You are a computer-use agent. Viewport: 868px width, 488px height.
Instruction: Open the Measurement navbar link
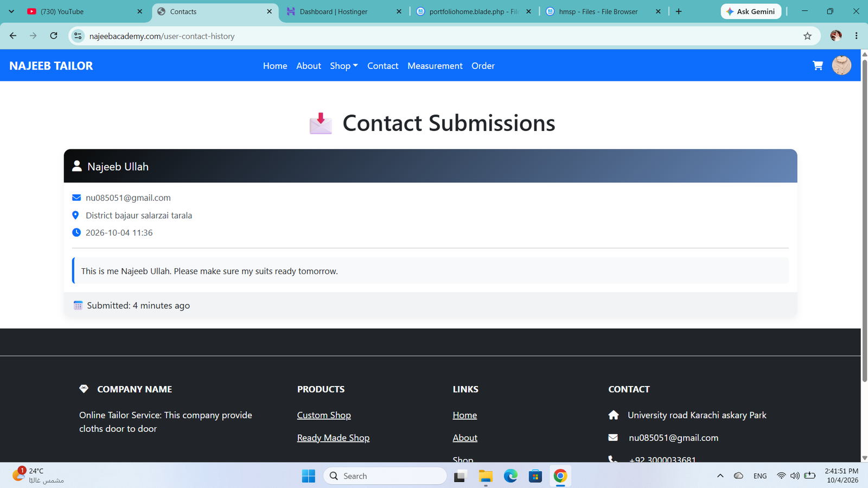click(435, 66)
